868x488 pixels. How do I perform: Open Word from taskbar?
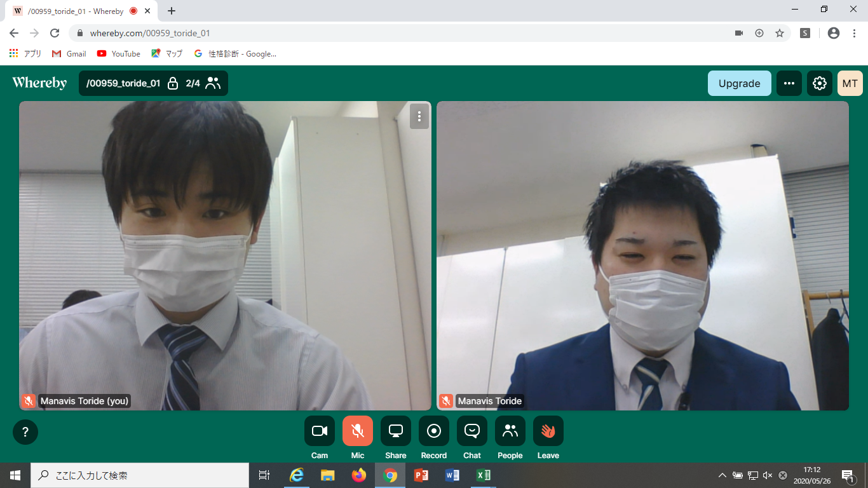[x=452, y=475]
